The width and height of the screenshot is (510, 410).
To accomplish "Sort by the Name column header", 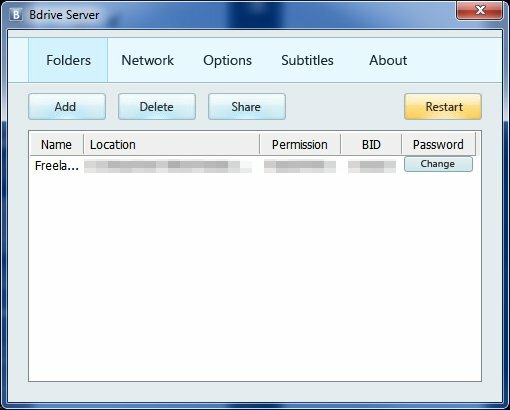I will coord(56,144).
